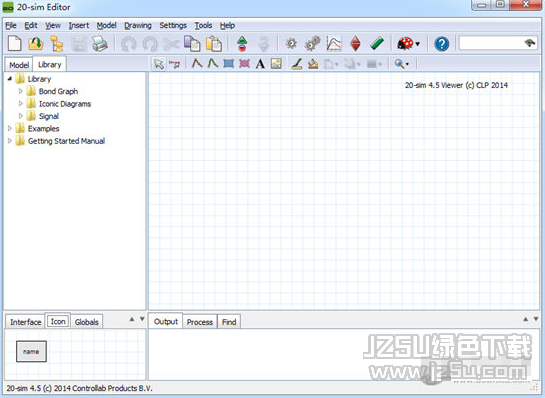The width and height of the screenshot is (545, 398).
Task: Copy using the double page icon
Action: (x=192, y=44)
